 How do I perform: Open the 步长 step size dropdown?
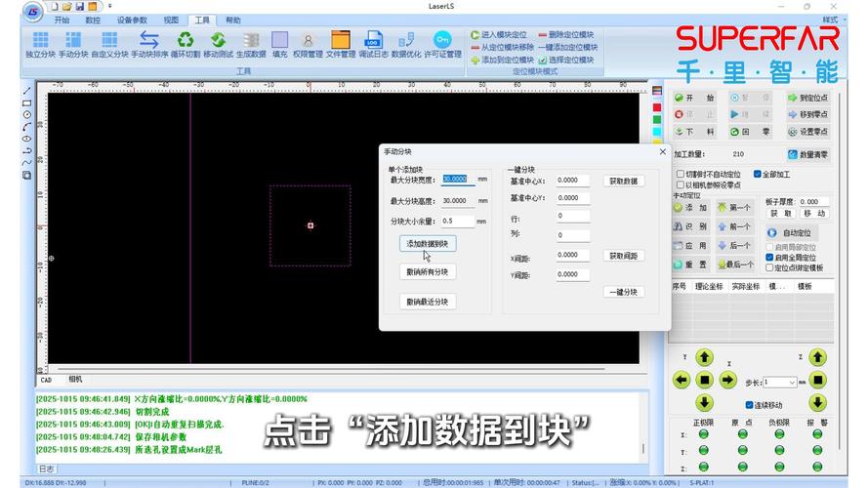[x=792, y=383]
